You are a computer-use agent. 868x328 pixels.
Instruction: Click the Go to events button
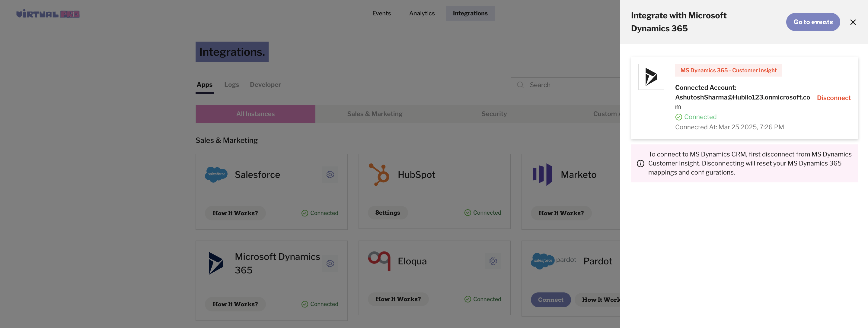[x=813, y=22]
